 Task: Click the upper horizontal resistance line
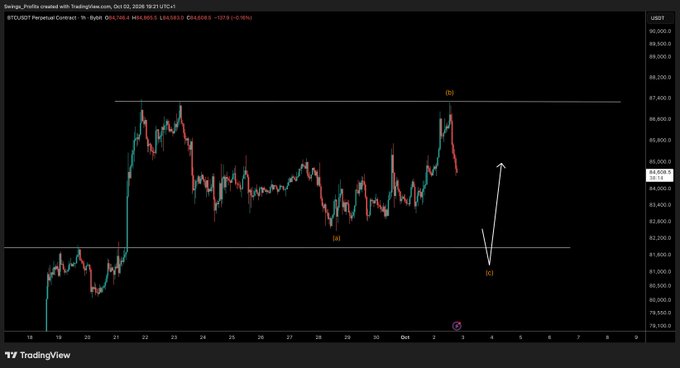click(367, 102)
